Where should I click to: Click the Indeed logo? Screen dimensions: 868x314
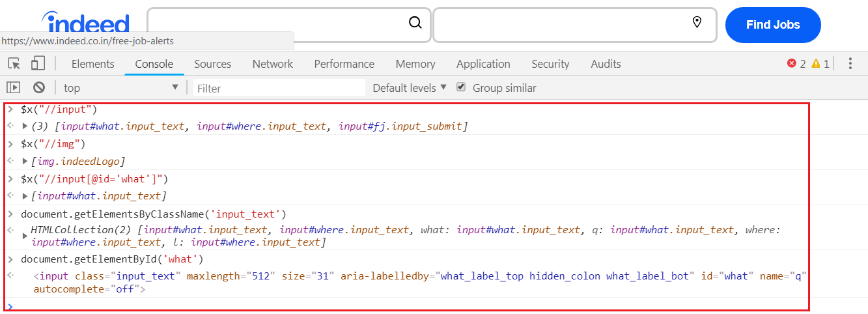86,21
